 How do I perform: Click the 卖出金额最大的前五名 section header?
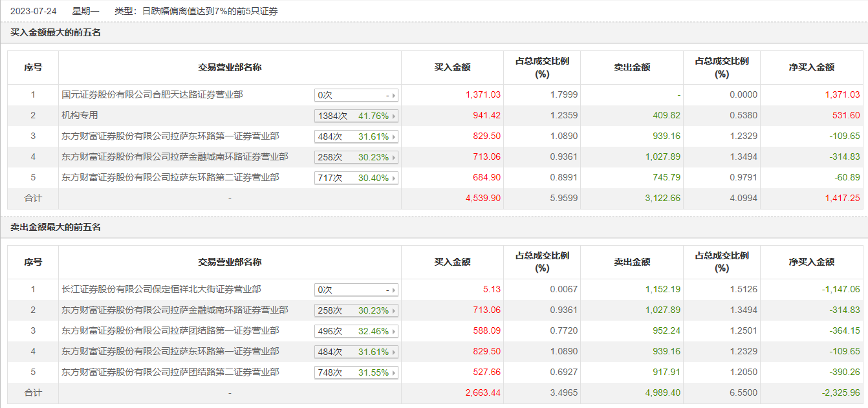click(56, 227)
